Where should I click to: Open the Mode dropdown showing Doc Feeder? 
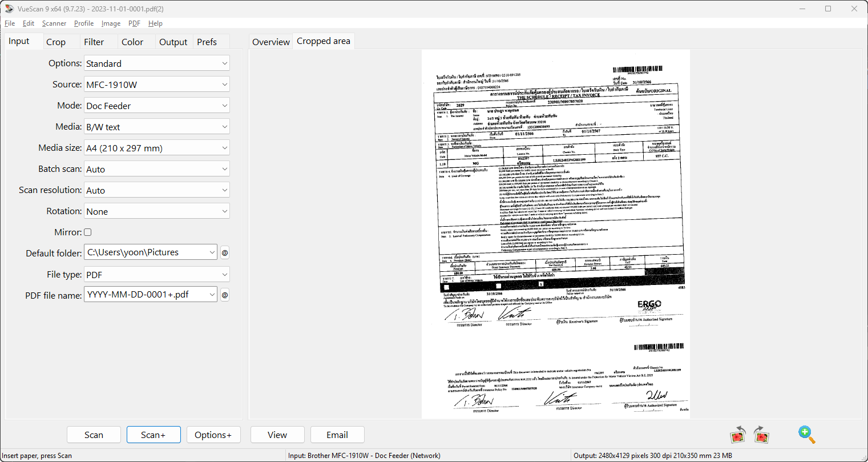(x=157, y=106)
